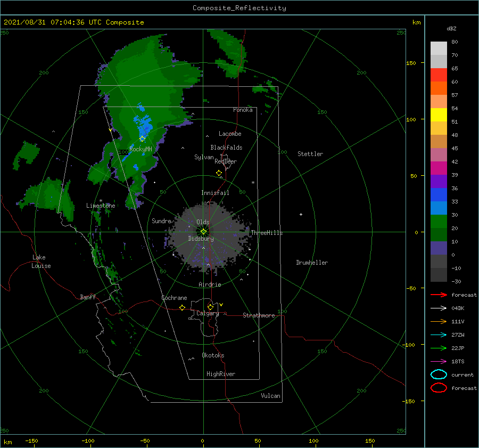Click the HighRiver label
Viewport: 479px width, 448px height.
coord(220,374)
